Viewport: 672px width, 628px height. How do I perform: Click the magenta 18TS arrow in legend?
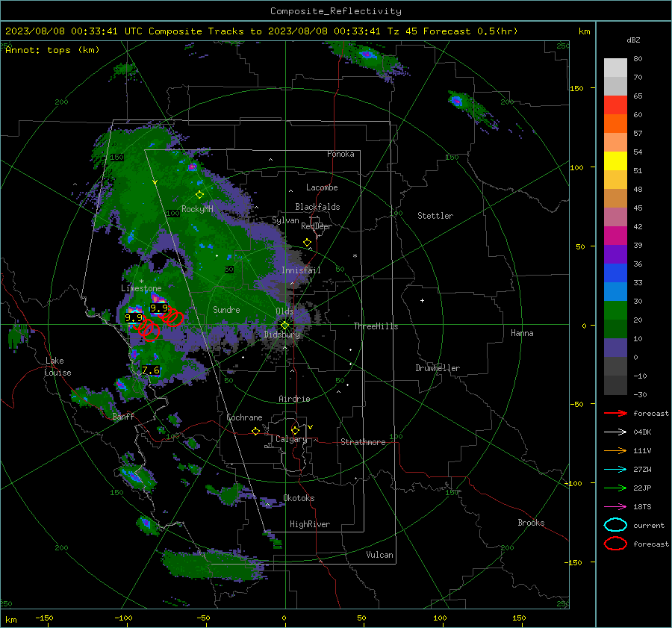[615, 507]
